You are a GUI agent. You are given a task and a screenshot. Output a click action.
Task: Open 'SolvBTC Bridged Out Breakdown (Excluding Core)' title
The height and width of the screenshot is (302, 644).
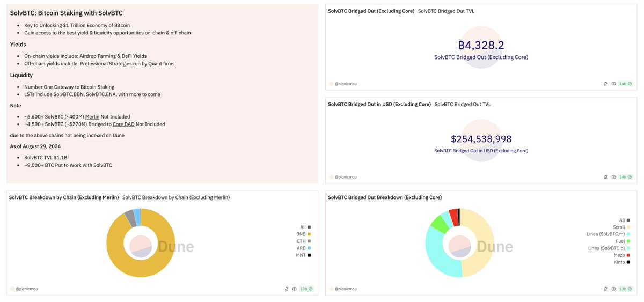coord(385,197)
